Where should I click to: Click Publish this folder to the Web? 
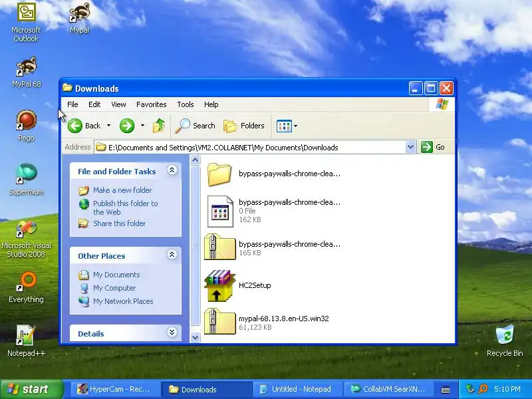pyautogui.click(x=126, y=207)
